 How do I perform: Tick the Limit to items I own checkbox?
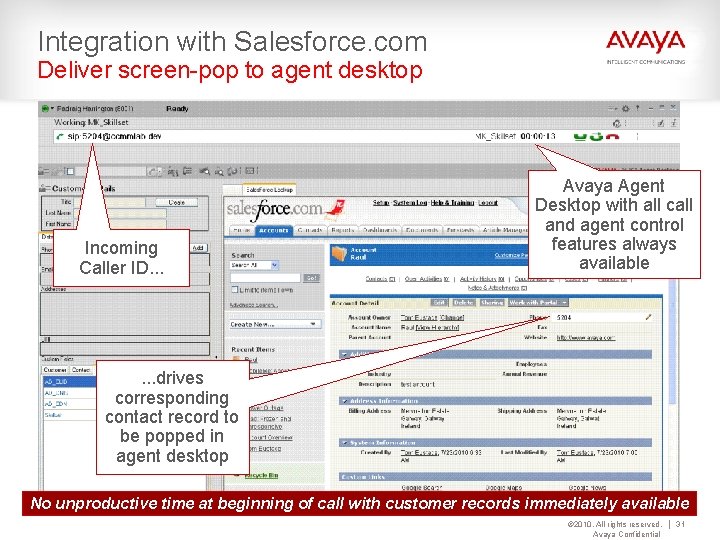pos(235,289)
